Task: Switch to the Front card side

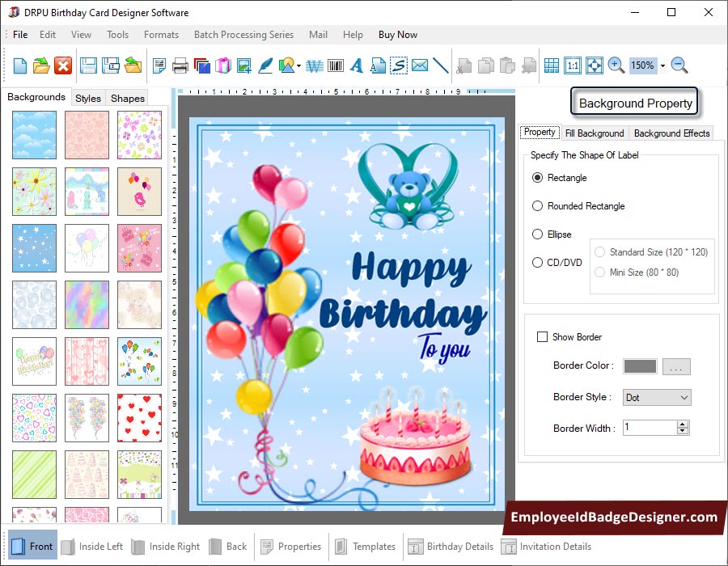Action: [x=32, y=546]
